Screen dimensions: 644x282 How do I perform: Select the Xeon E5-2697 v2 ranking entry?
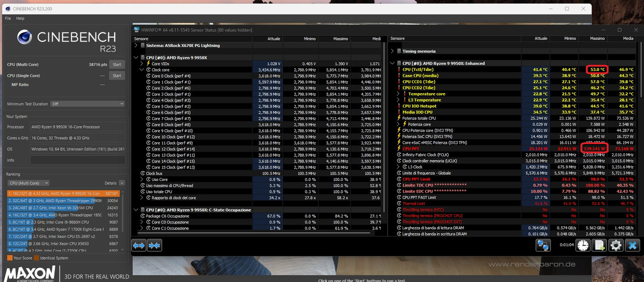pos(63,236)
